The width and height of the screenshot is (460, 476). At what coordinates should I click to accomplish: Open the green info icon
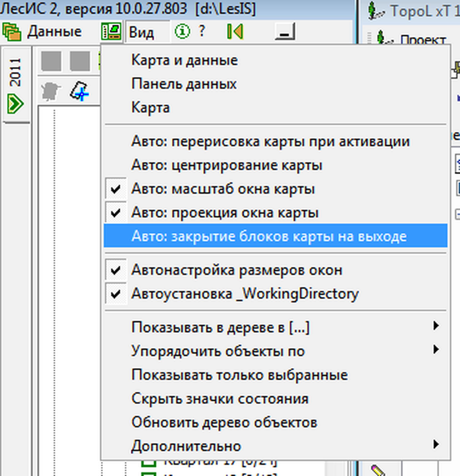pyautogui.click(x=182, y=31)
